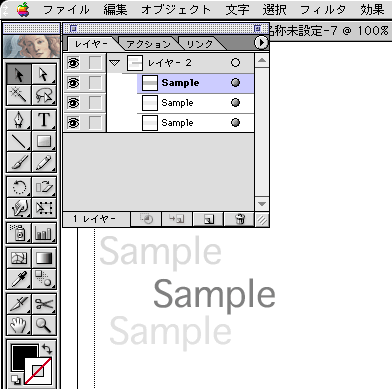Select the Pen tool
The width and height of the screenshot is (392, 389).
(19, 120)
